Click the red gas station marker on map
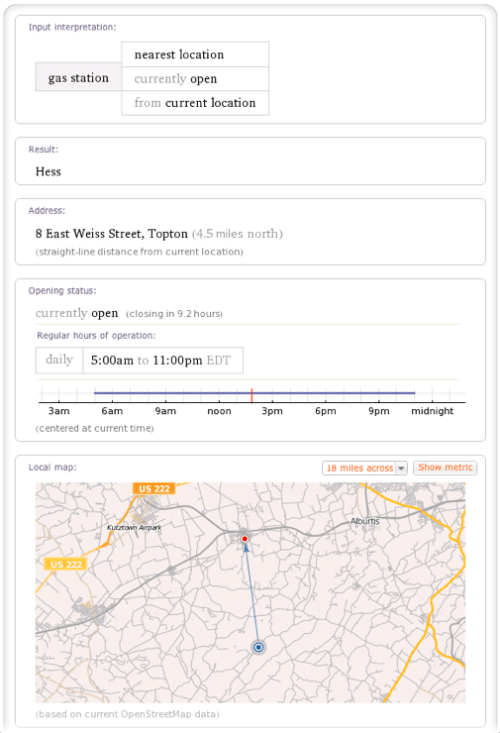Image resolution: width=500 pixels, height=733 pixels. [244, 539]
